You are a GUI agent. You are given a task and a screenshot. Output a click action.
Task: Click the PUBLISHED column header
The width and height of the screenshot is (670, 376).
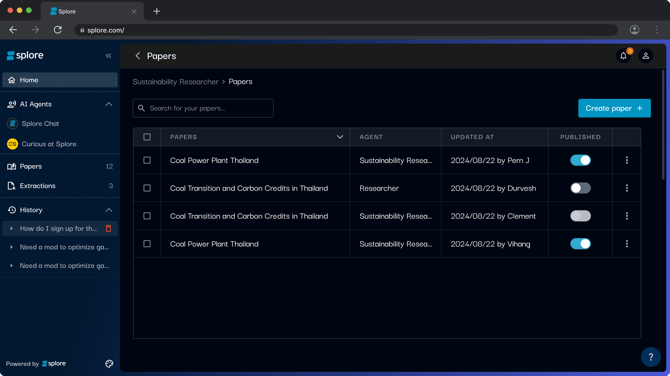coord(580,137)
